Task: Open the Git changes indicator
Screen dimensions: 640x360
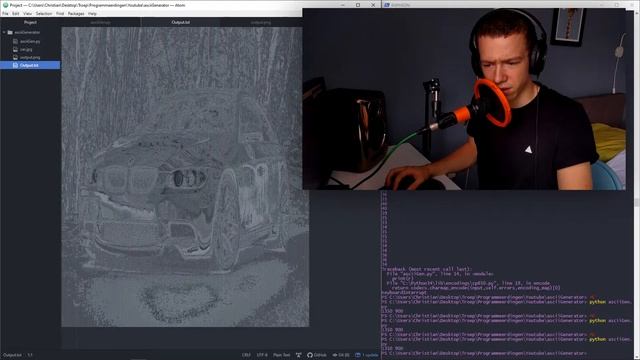Action: point(341,355)
